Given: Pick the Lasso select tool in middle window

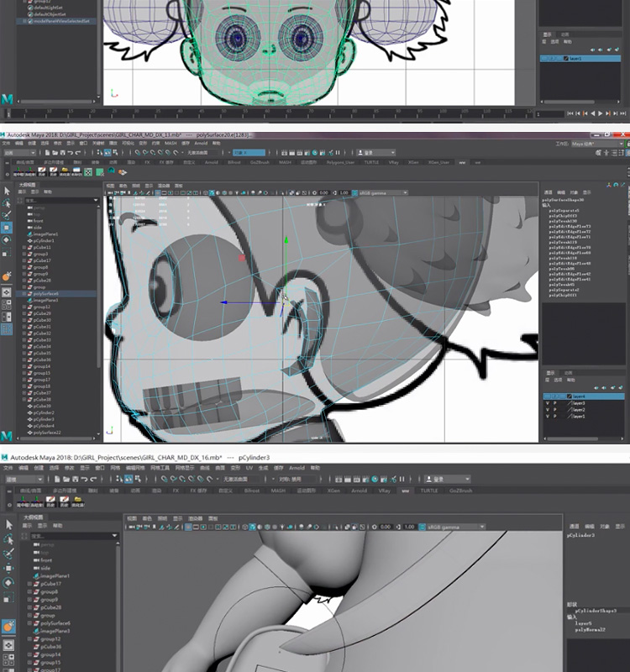Looking at the screenshot, I should (7, 202).
